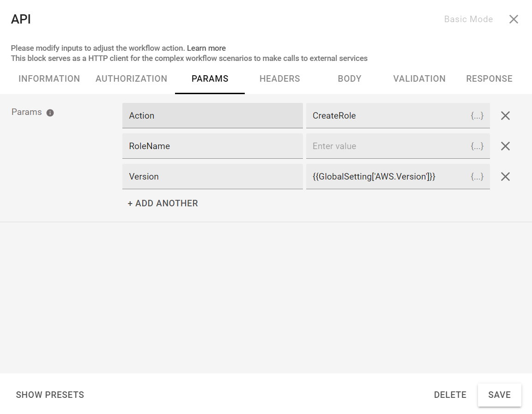Add another parameter row
The image size is (532, 414).
[163, 204]
